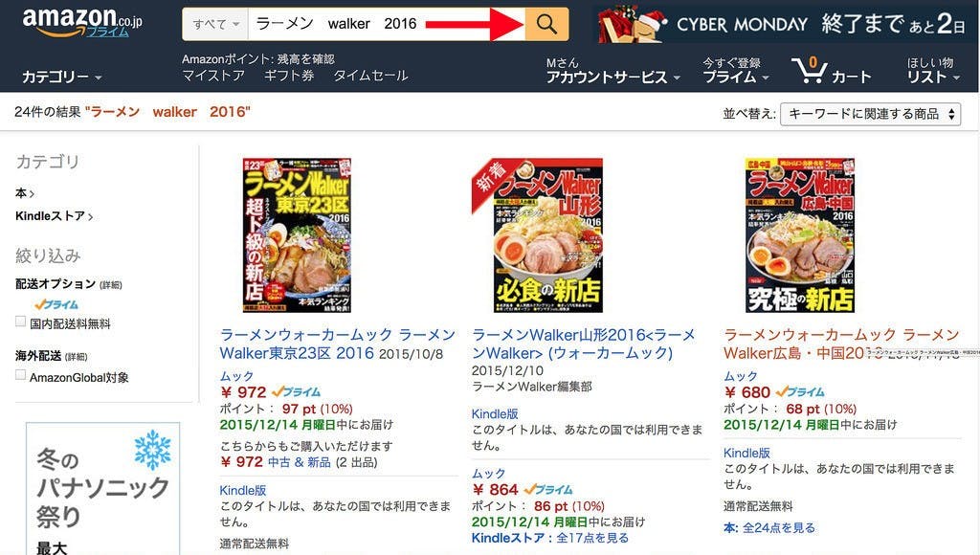
Task: Open the shopping cart icon
Action: 809,70
